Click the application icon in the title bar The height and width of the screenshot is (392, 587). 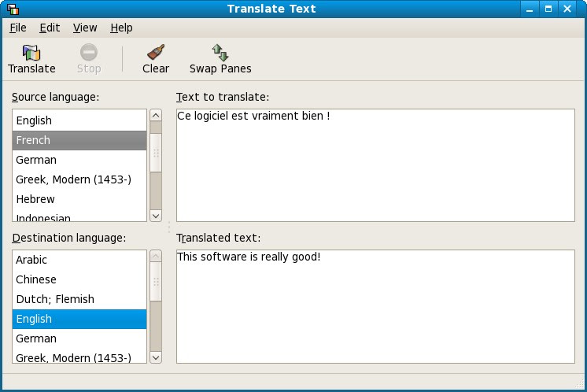[13, 9]
